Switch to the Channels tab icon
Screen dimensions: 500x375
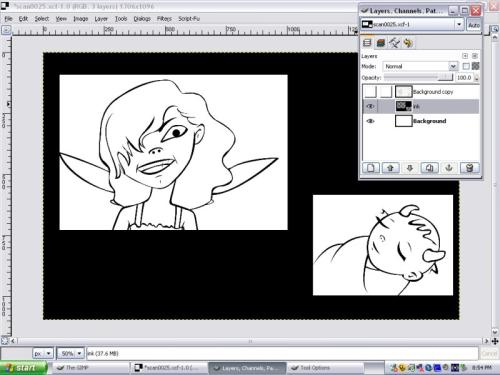[381, 43]
